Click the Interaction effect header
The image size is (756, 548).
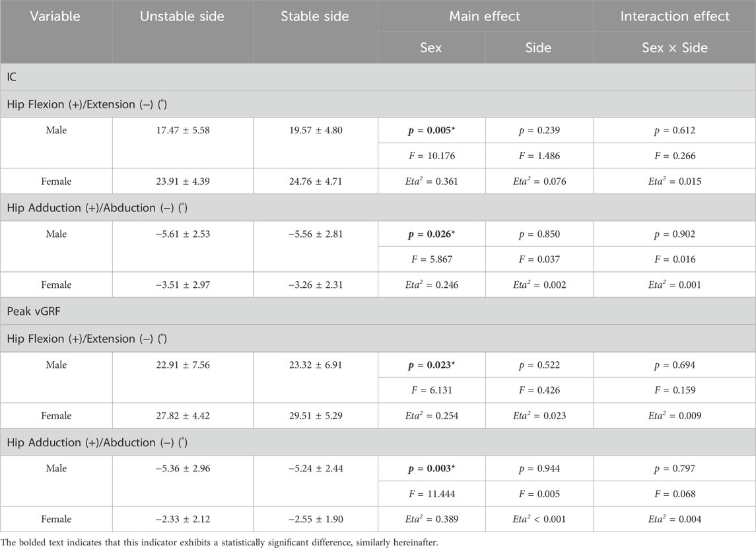point(675,16)
